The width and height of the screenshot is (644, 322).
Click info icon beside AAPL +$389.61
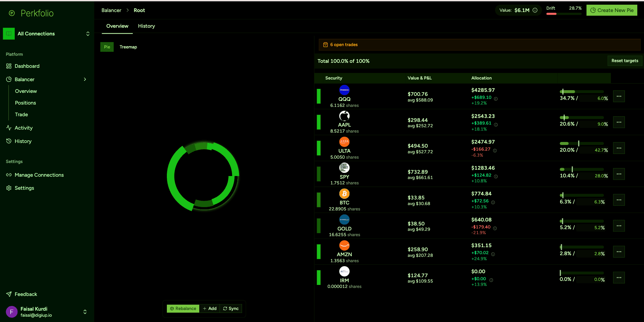496,125
